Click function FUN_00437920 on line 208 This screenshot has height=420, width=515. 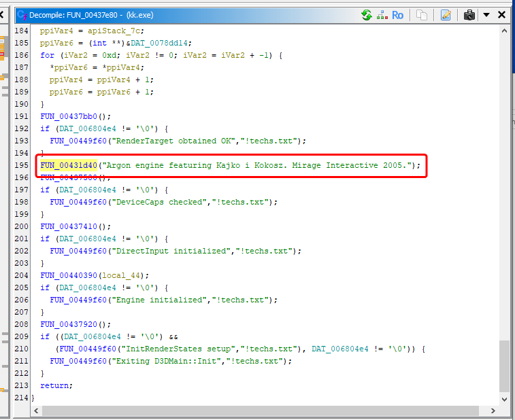(x=69, y=324)
